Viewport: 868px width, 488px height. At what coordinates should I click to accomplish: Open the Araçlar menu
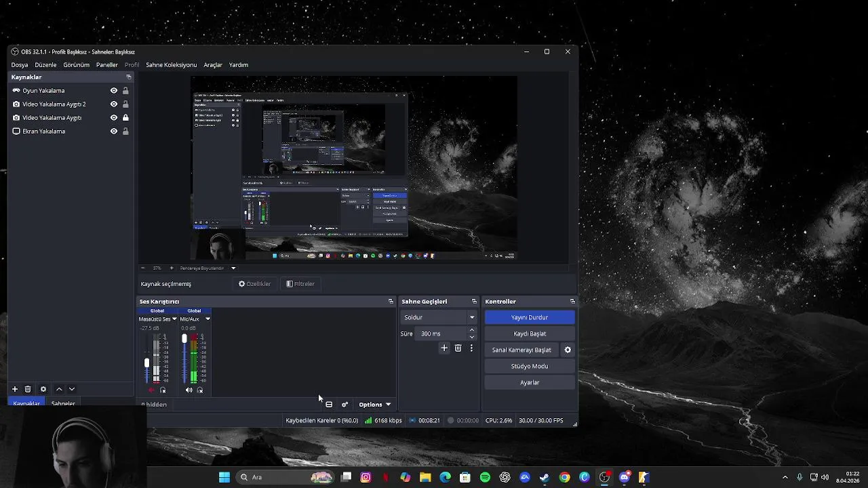213,65
